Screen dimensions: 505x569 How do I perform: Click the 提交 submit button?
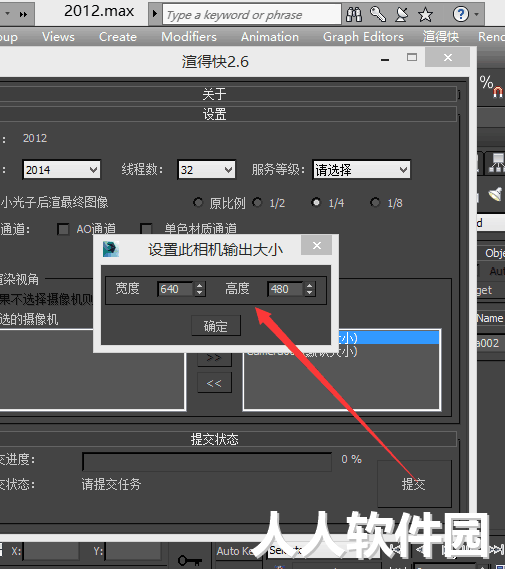(414, 484)
